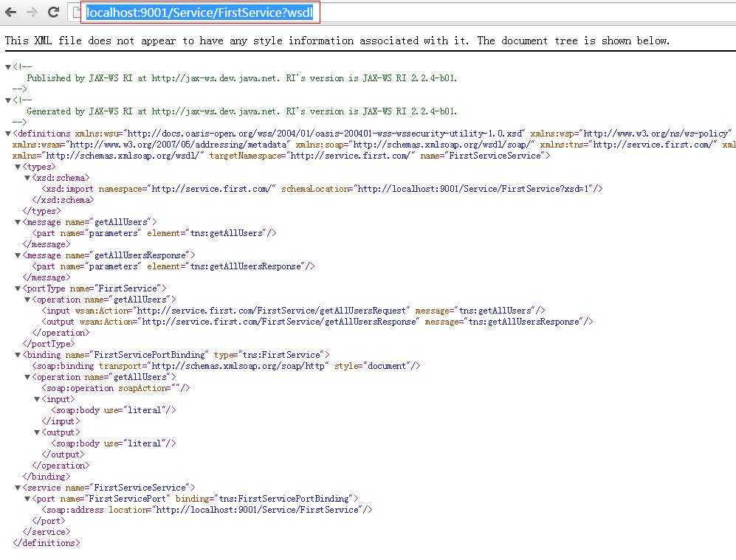Click the closing /port tag
The height and width of the screenshot is (560, 736).
49,521
